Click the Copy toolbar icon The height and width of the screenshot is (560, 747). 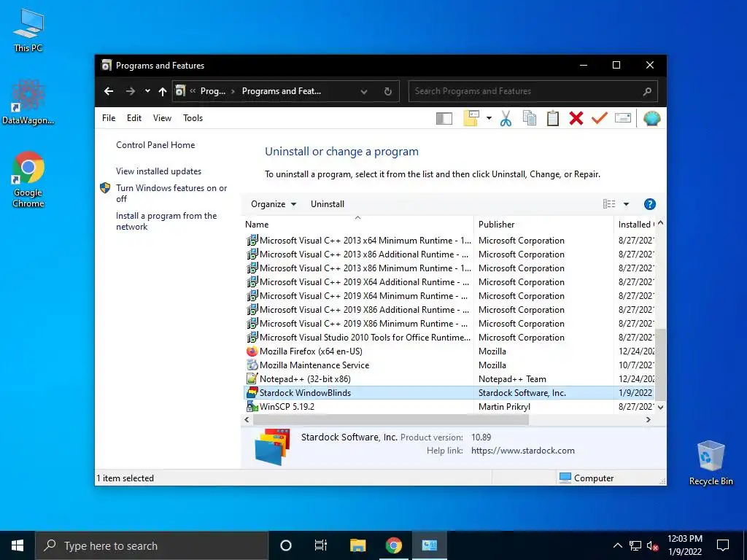point(530,118)
